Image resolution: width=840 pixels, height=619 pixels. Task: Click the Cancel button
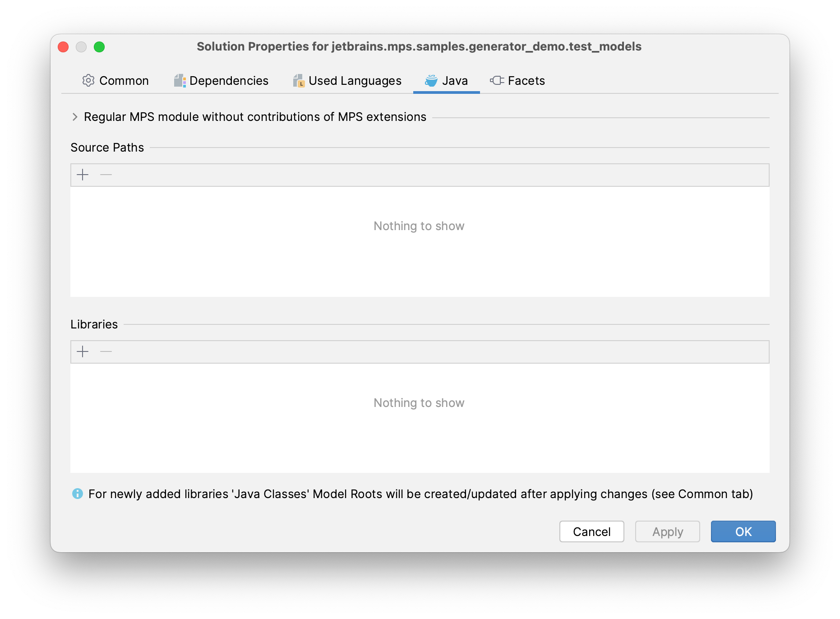tap(592, 531)
